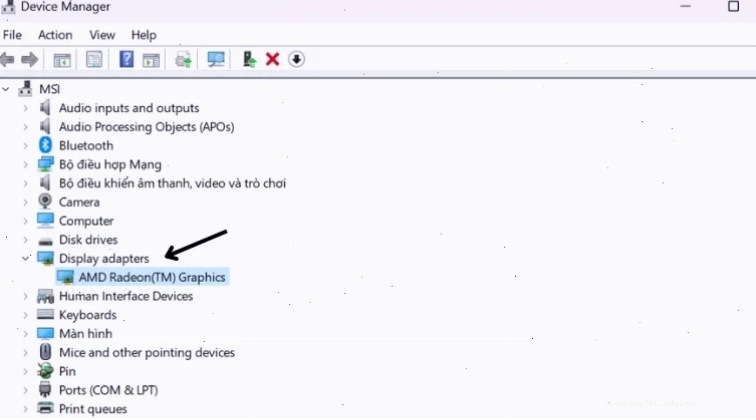Minimize the Device Manager window
This screenshot has height=420, width=756.
coord(685,7)
